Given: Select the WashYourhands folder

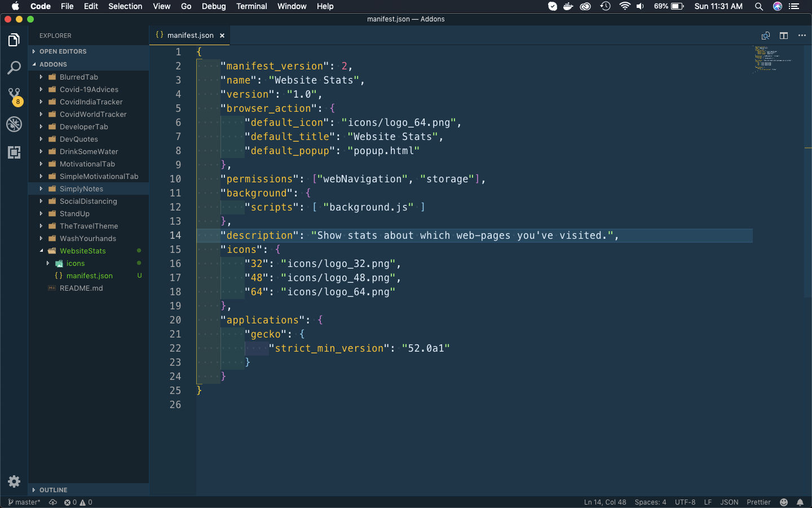Looking at the screenshot, I should click(x=87, y=238).
